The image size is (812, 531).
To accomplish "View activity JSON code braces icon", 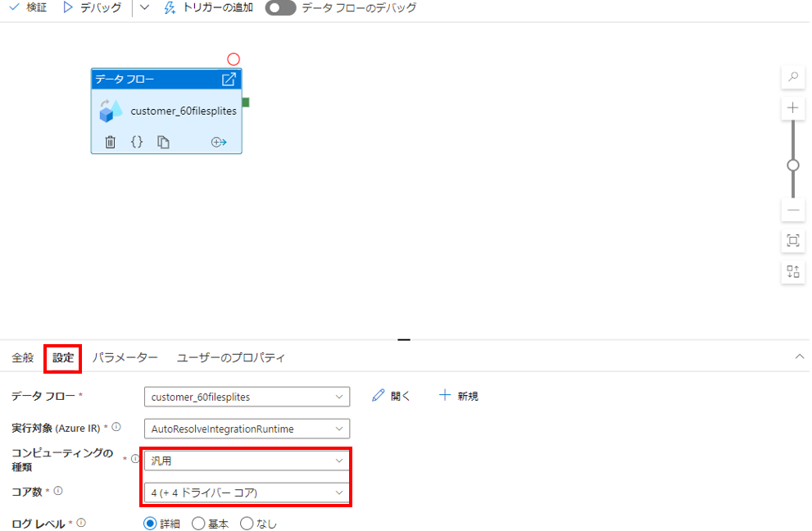I will pos(137,142).
